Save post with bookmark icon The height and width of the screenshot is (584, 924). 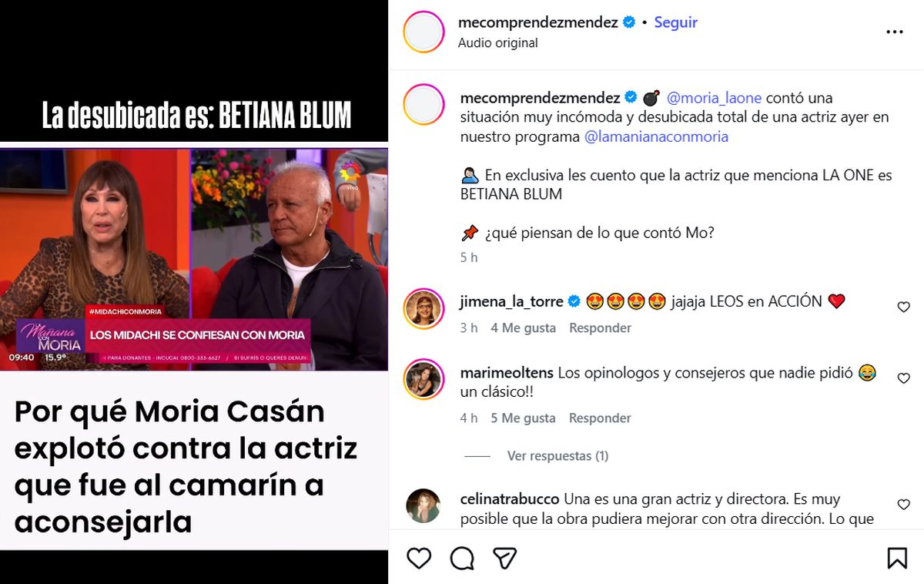[x=897, y=558]
